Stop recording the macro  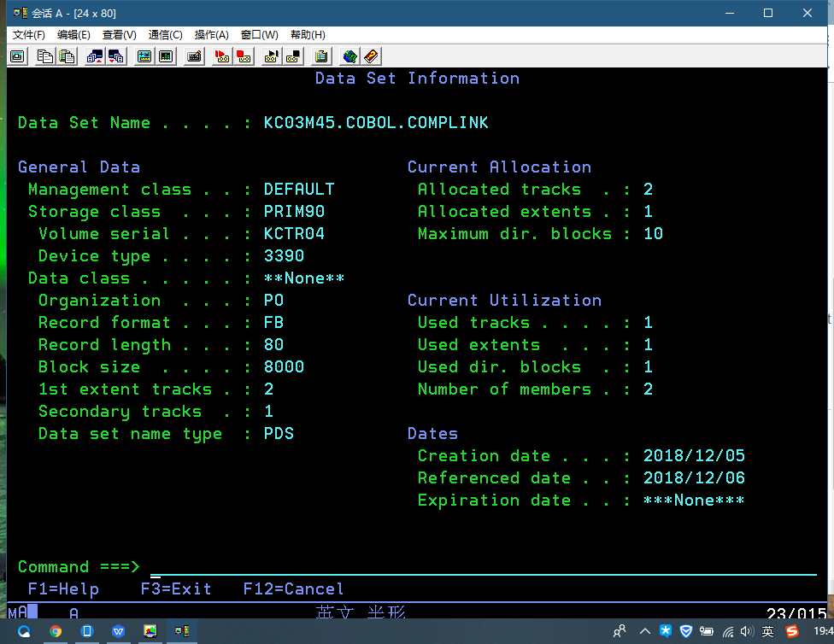[x=244, y=56]
